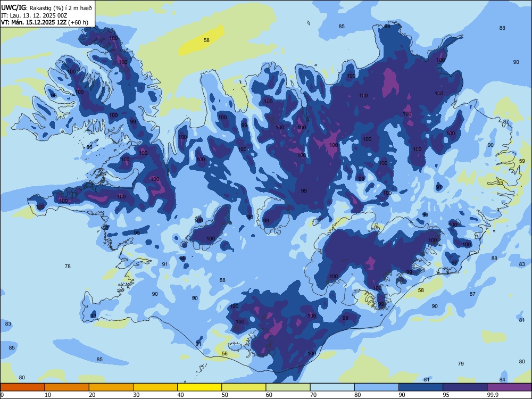Select the pale blue 70–80 legend swatch
532x399 pixels.
(x=332, y=387)
